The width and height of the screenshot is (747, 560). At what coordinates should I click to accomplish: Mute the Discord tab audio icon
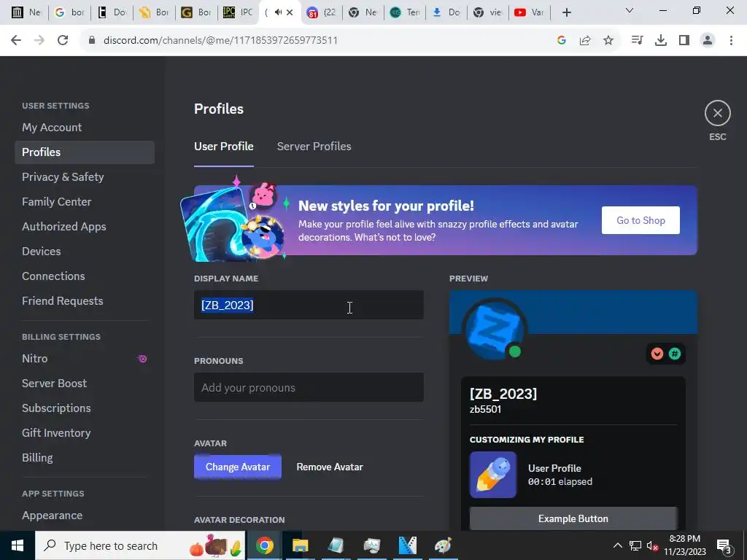tap(278, 12)
